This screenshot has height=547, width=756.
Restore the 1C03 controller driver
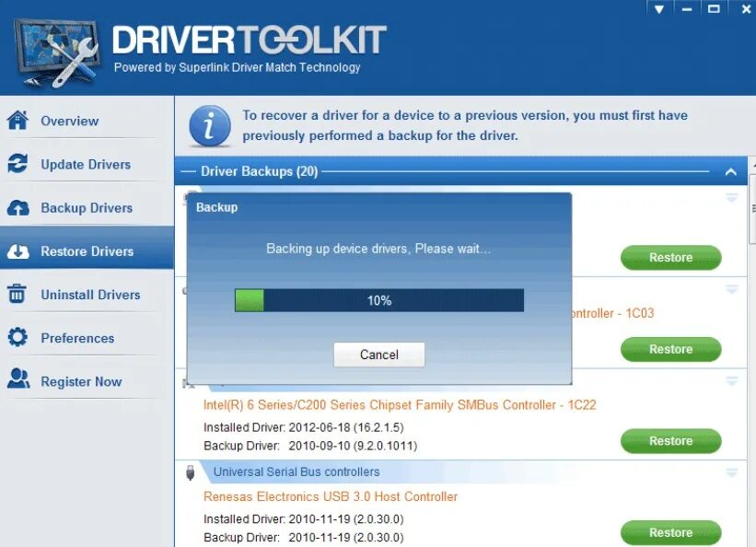pos(670,349)
